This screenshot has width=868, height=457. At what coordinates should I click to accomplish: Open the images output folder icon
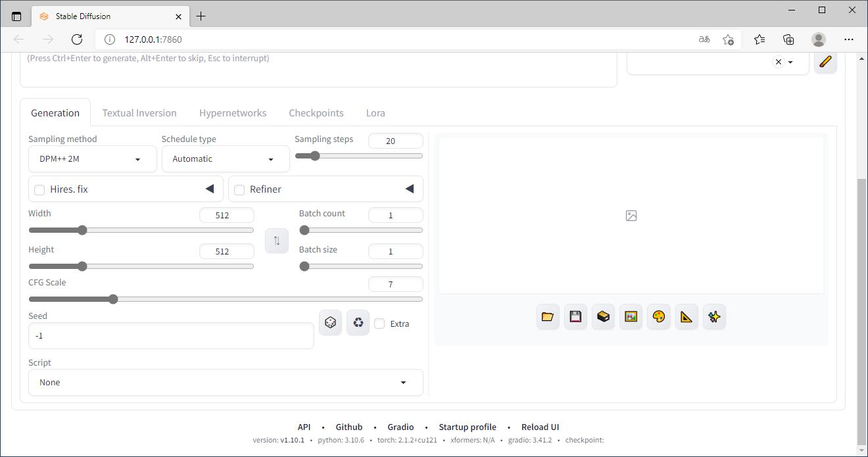(x=548, y=317)
